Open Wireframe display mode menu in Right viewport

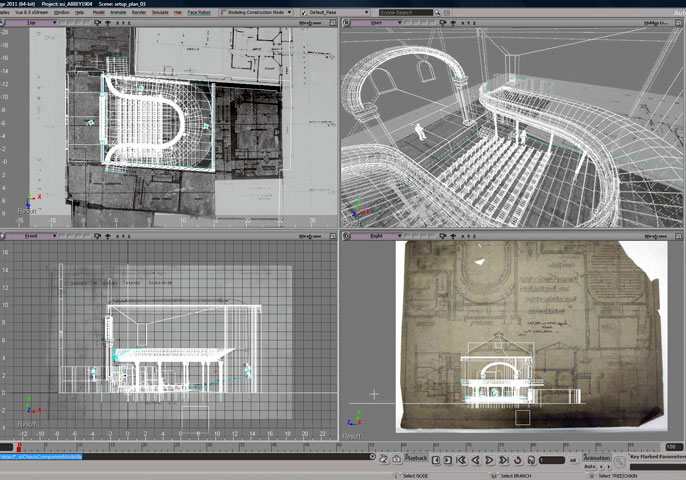pyautogui.click(x=655, y=236)
